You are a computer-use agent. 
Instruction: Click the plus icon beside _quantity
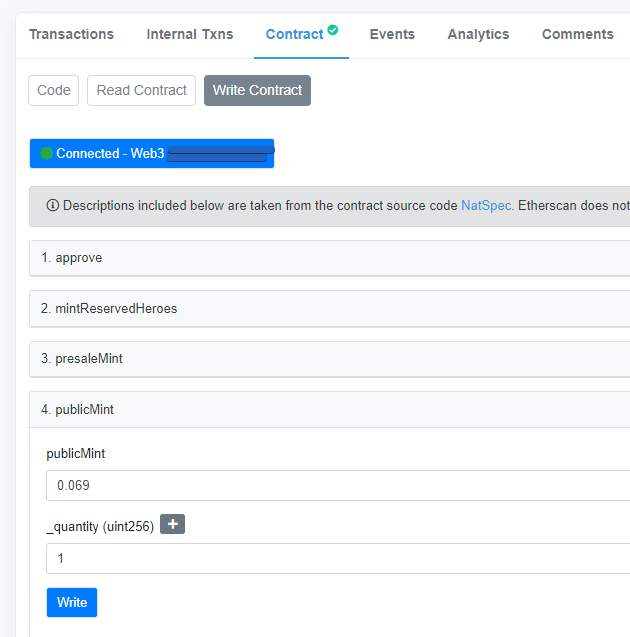173,524
